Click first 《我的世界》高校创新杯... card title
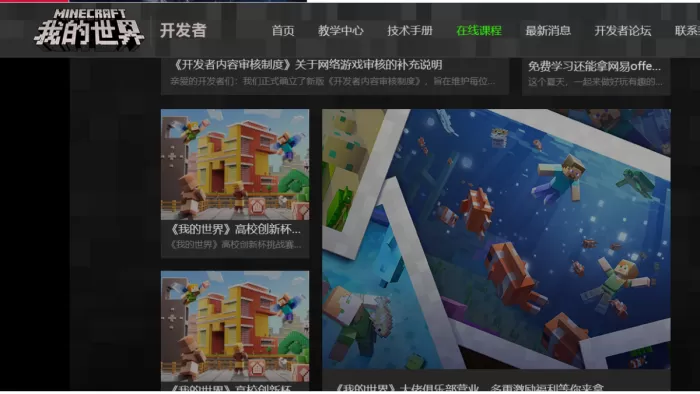The image size is (700, 394). coord(235,229)
